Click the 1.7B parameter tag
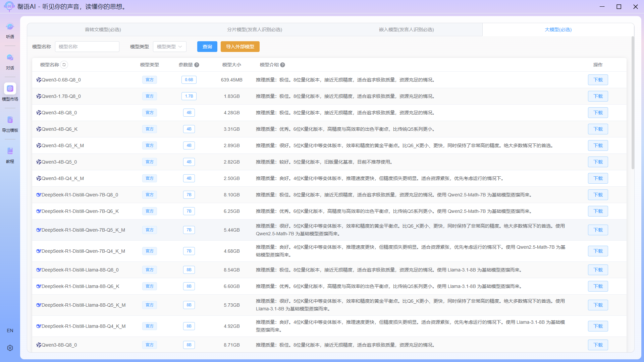 pyautogui.click(x=189, y=96)
